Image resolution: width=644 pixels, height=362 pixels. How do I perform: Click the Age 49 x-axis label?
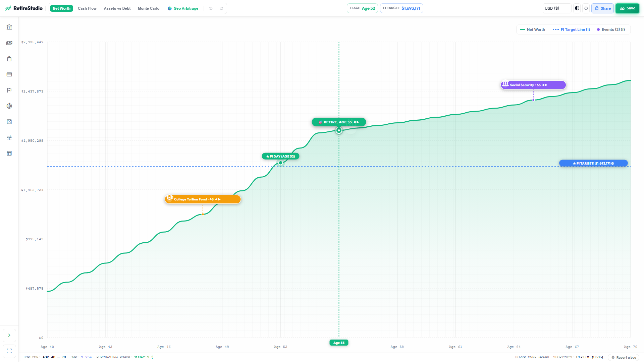[x=222, y=347]
